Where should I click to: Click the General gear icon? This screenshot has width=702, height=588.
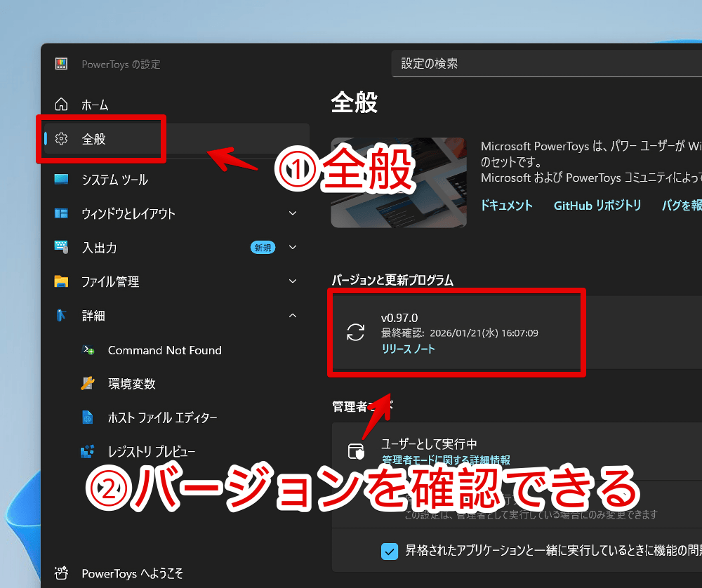[x=62, y=139]
